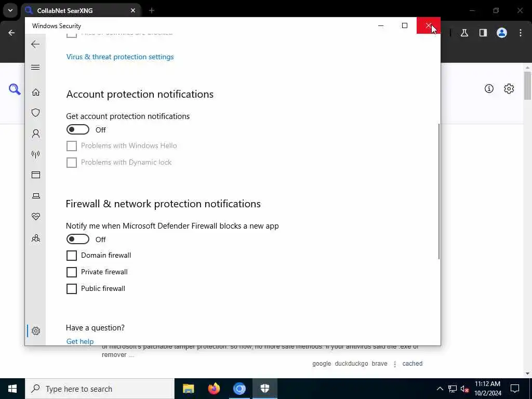Viewport: 532px width, 399px height.
Task: Open the Windows Start menu
Action: [x=12, y=389]
